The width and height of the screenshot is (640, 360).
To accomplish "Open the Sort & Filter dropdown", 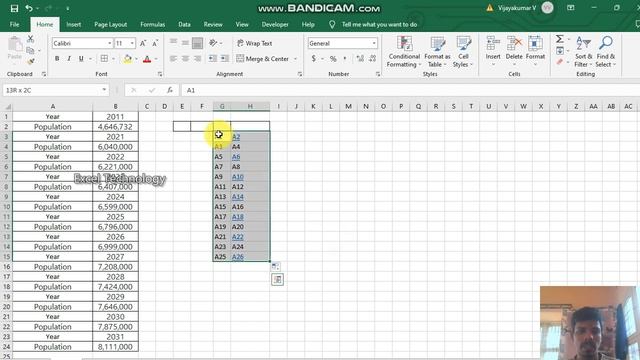I will [x=583, y=52].
